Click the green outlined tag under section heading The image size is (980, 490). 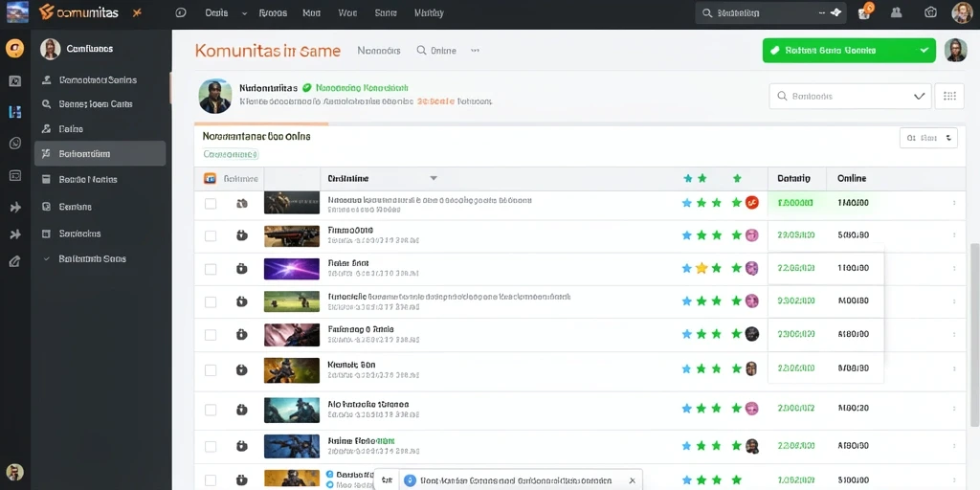tap(231, 154)
